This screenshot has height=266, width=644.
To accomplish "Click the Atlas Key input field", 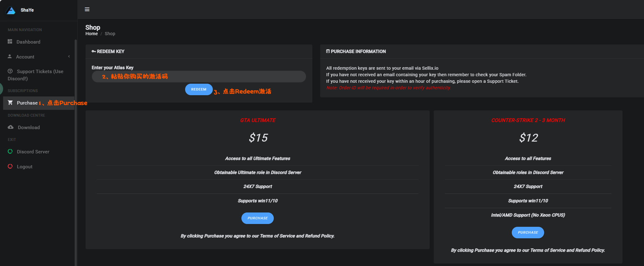I will pos(198,77).
